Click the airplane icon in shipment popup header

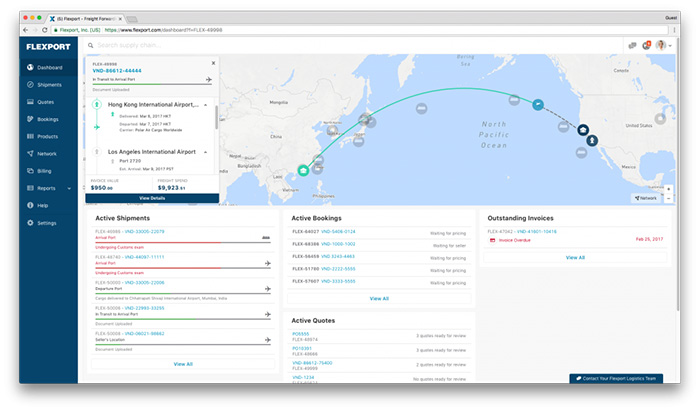[208, 79]
